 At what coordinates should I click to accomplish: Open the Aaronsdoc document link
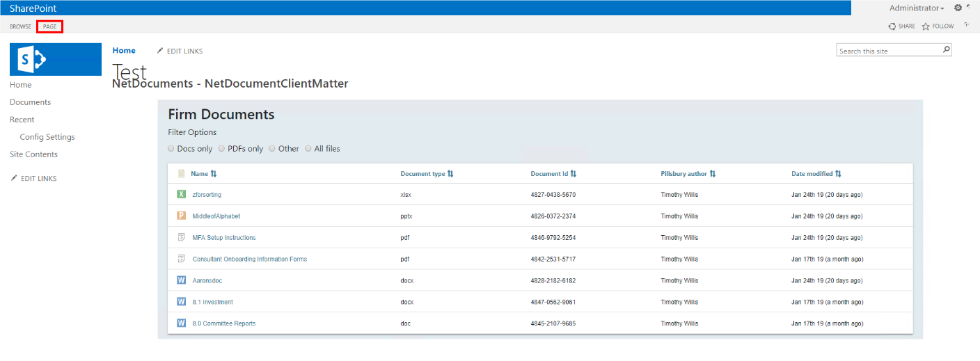(207, 281)
